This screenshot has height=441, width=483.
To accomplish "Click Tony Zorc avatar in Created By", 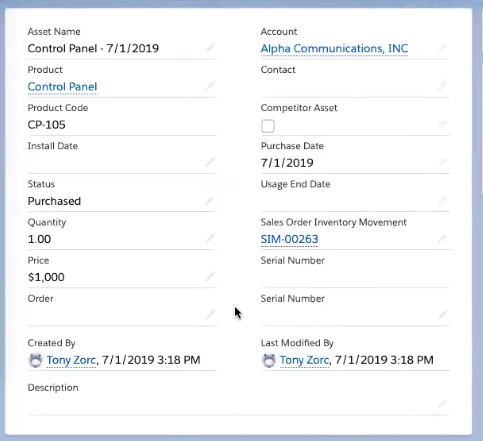I will (x=36, y=361).
